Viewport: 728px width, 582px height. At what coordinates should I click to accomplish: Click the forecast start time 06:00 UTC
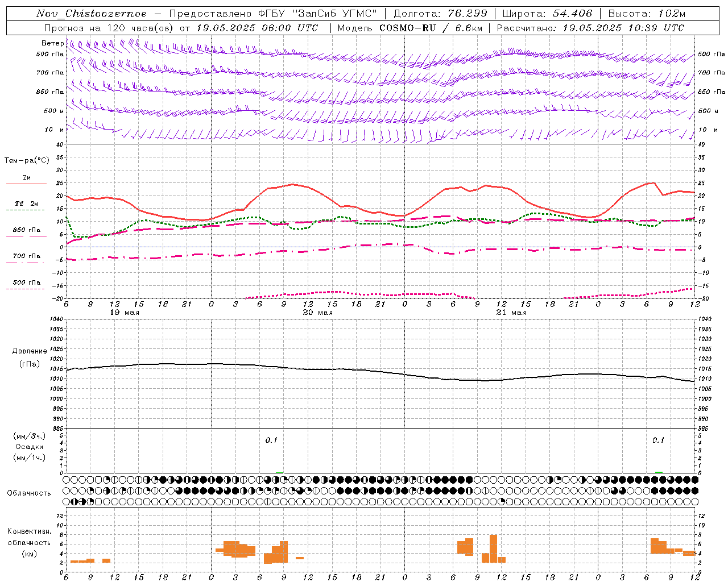pos(290,28)
